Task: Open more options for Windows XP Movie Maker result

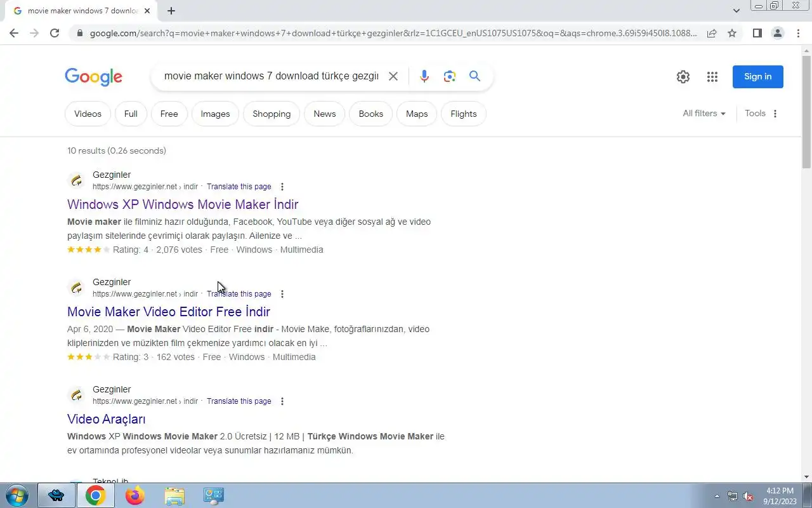Action: click(x=282, y=187)
